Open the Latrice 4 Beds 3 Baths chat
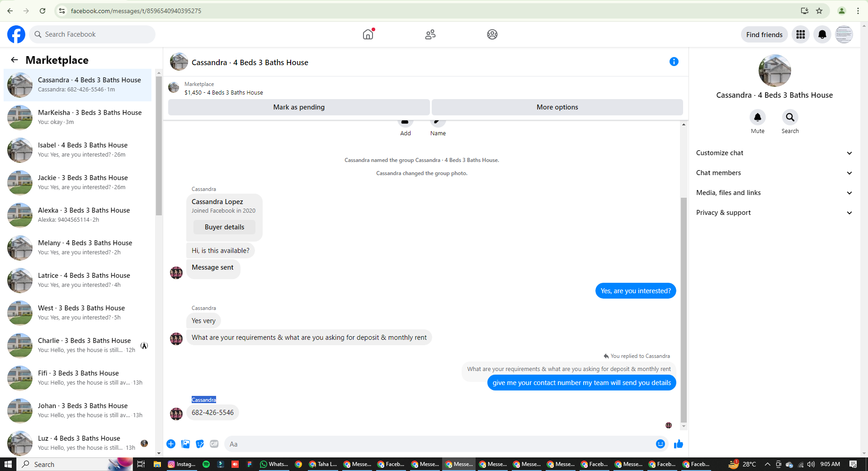 pyautogui.click(x=78, y=281)
